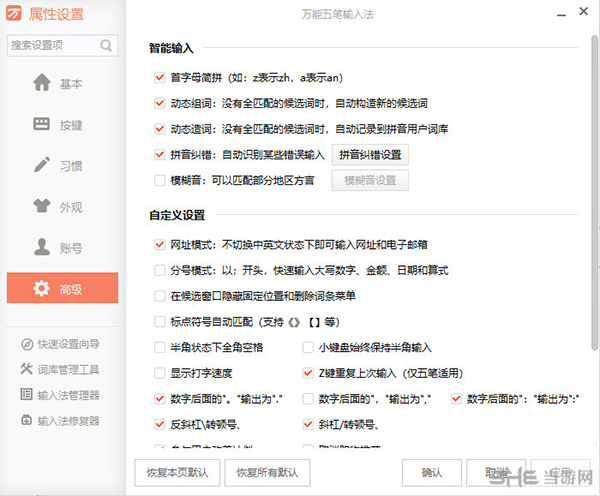The width and height of the screenshot is (600, 496).
Task: Minimize the settings window
Action: point(561,15)
